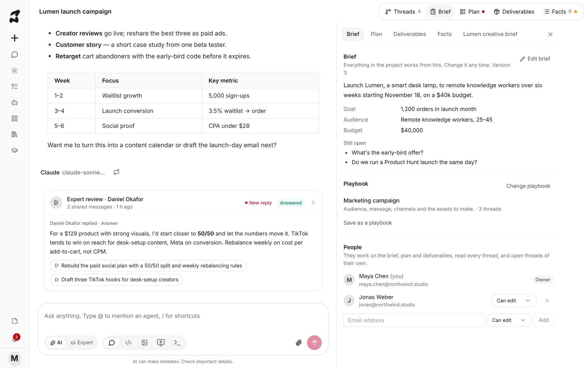Image resolution: width=588 pixels, height=368 pixels.
Task: Click the notifications bell with badge
Action: click(x=14, y=339)
